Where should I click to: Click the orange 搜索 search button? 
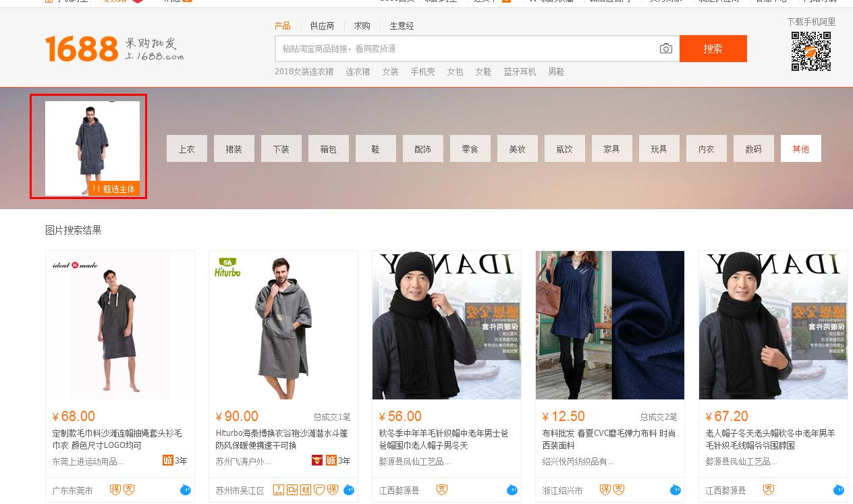[x=713, y=48]
